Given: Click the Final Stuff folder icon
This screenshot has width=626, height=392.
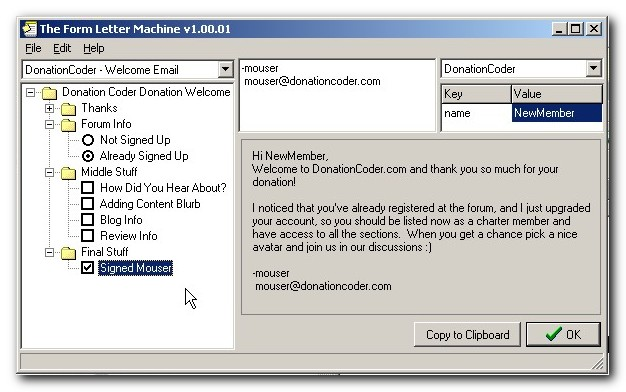Looking at the screenshot, I should (69, 252).
